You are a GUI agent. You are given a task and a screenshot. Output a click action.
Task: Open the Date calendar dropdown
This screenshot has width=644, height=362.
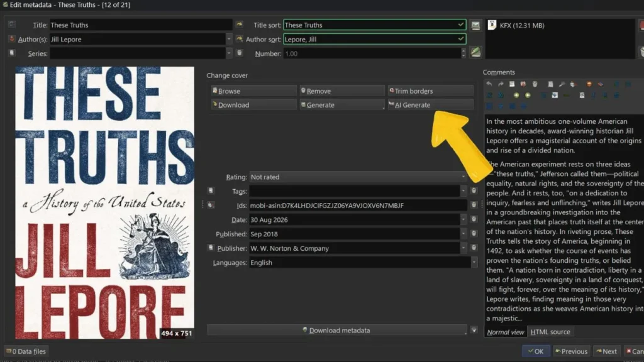tap(464, 219)
